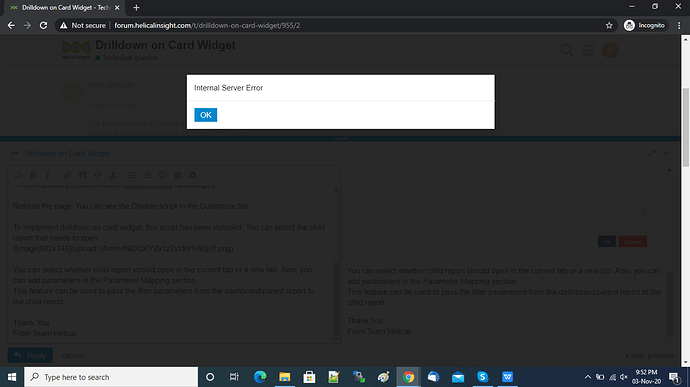The height and width of the screenshot is (387, 690).
Task: Click the preformatted code icon in the editor toolbar
Action: (x=98, y=175)
